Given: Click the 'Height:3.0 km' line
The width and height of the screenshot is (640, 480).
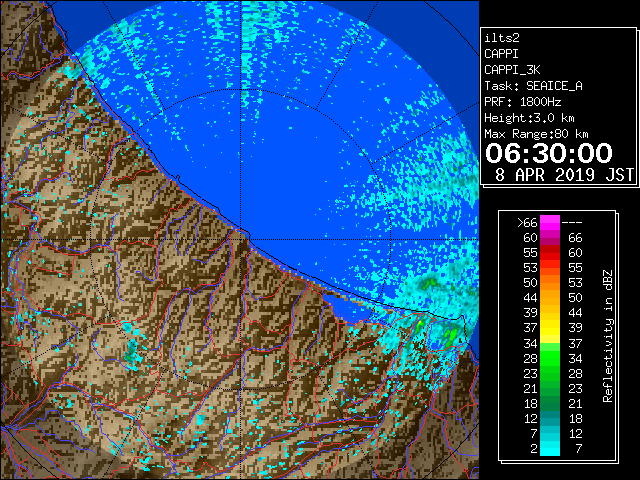Looking at the screenshot, I should [529, 118].
